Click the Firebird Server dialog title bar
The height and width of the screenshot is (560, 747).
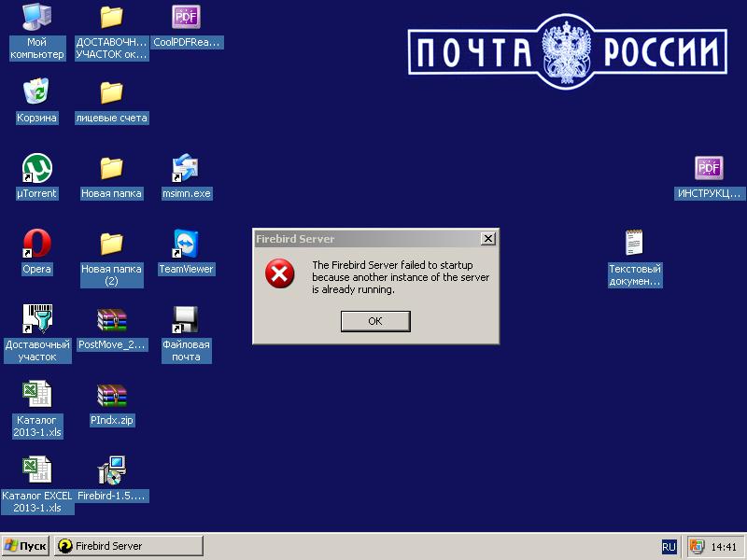(x=367, y=239)
